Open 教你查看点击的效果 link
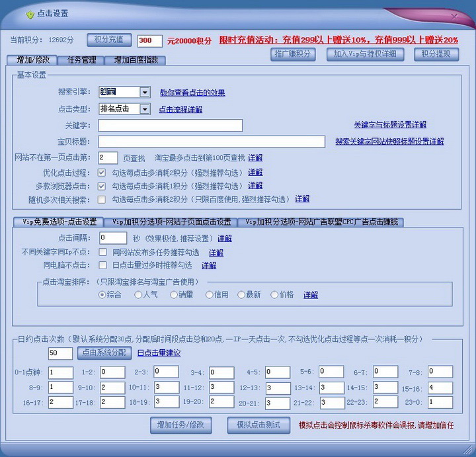Screen dimensions: 476x457 (x=192, y=93)
